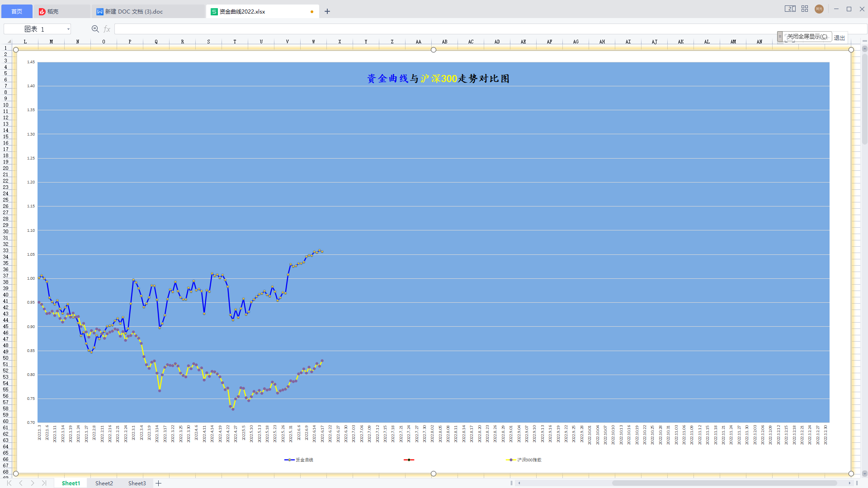The image size is (868, 488).
Task: Switch to Sheet2 tab
Action: [x=104, y=483]
